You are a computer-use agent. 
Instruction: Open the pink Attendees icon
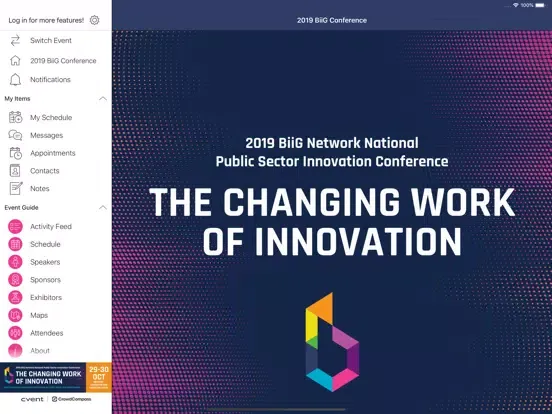15,333
